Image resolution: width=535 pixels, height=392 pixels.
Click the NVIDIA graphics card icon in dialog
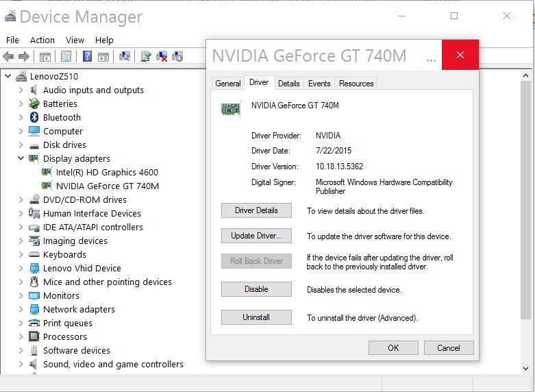point(231,109)
